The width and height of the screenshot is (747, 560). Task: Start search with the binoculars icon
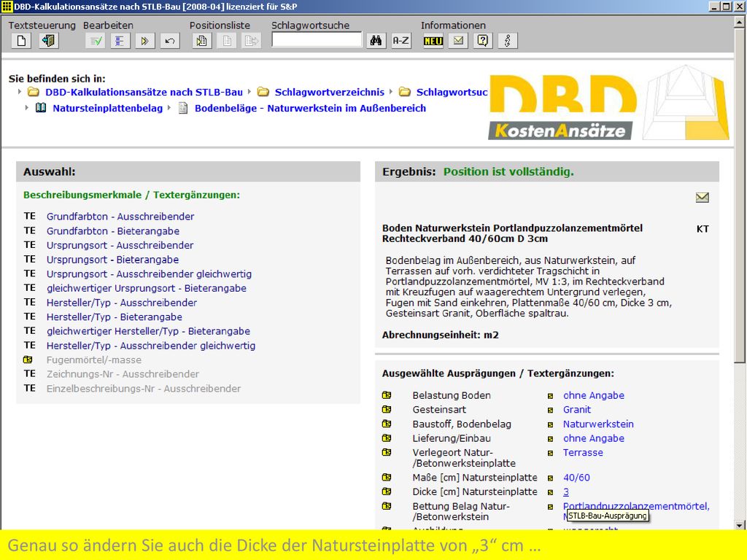[376, 41]
